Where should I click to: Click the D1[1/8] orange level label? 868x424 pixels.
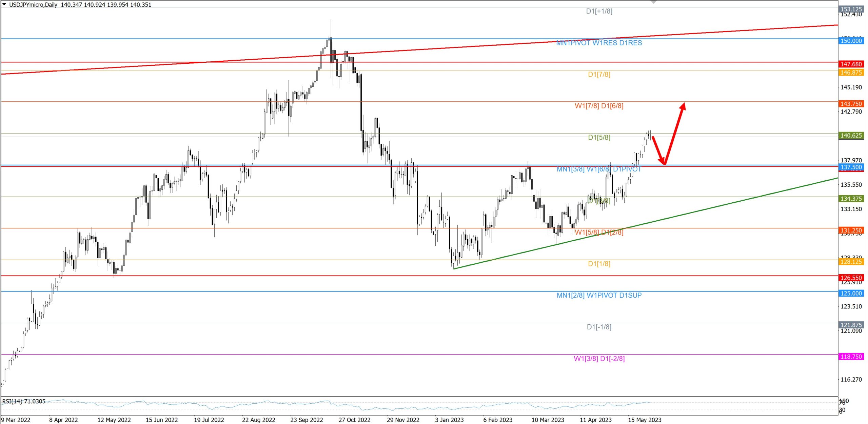point(599,264)
